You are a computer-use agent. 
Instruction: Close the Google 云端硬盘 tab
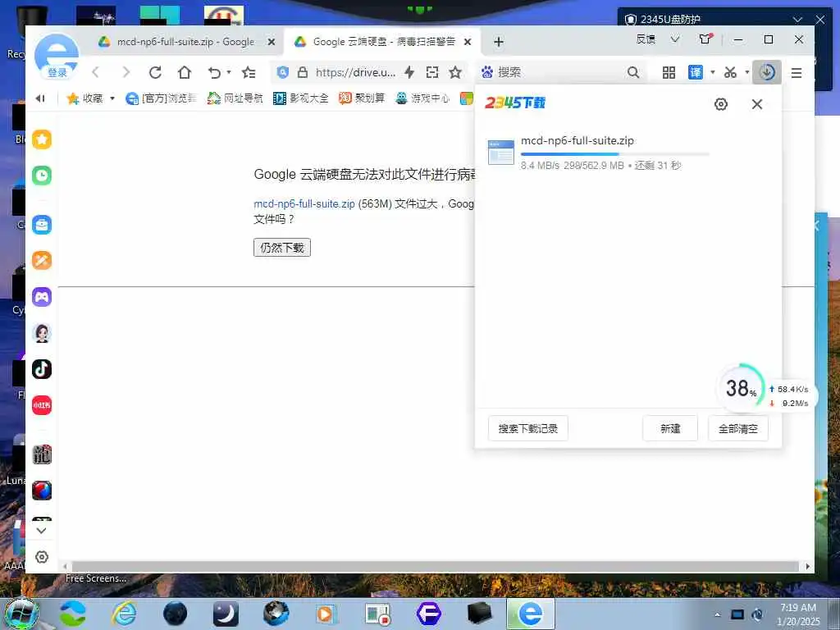click(468, 42)
